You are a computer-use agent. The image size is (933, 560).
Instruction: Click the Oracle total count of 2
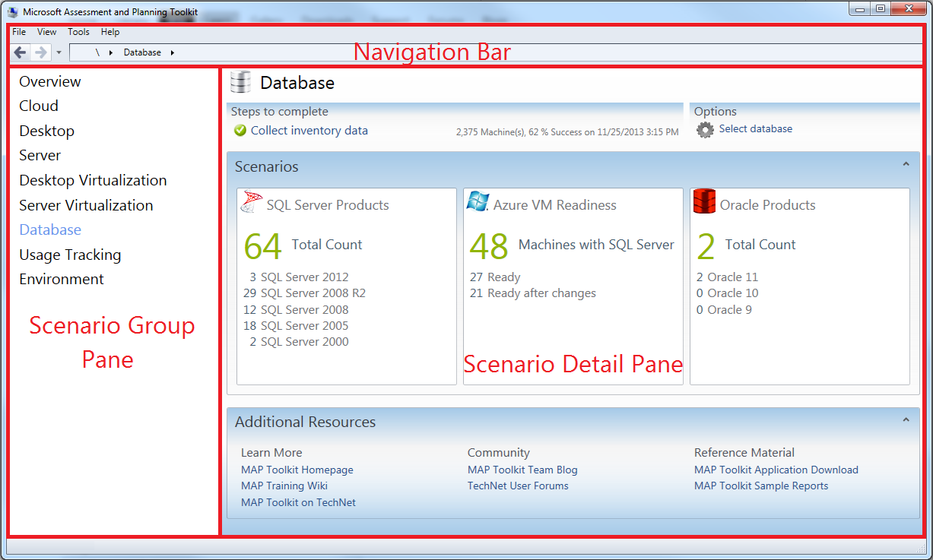pos(706,246)
